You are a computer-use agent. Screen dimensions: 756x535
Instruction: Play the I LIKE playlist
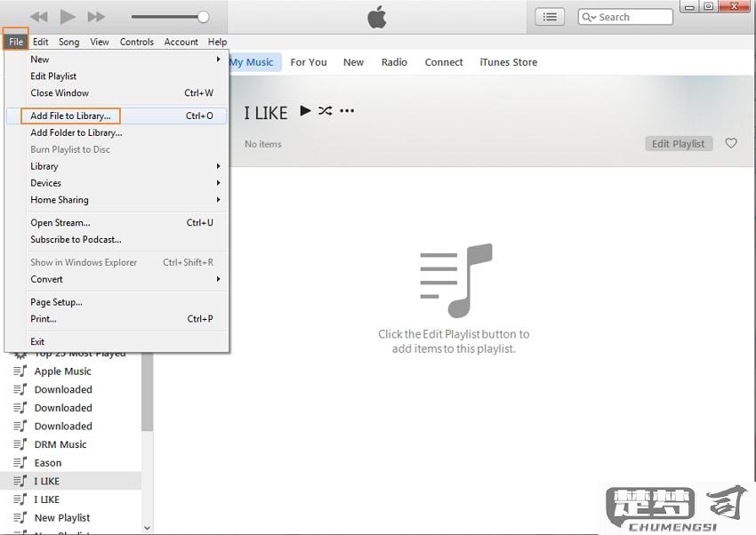(305, 111)
